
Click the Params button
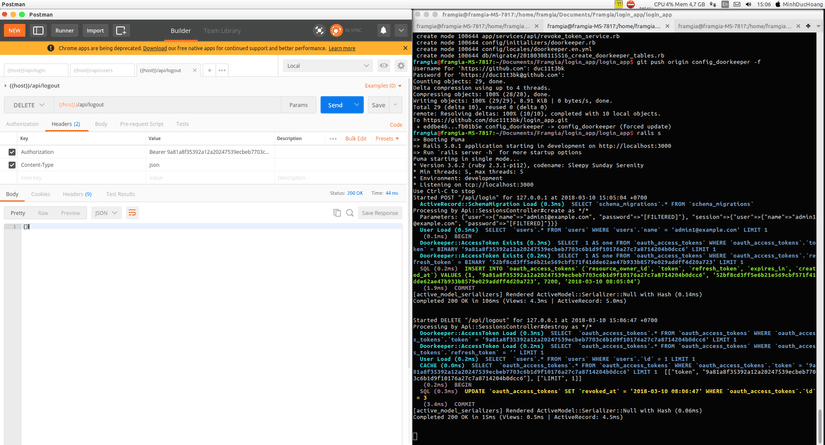(x=298, y=105)
